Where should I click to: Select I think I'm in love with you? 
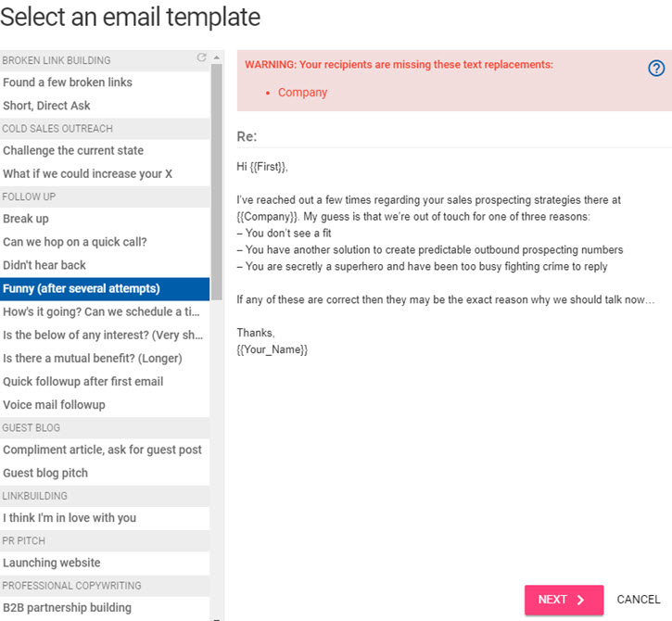click(105, 518)
